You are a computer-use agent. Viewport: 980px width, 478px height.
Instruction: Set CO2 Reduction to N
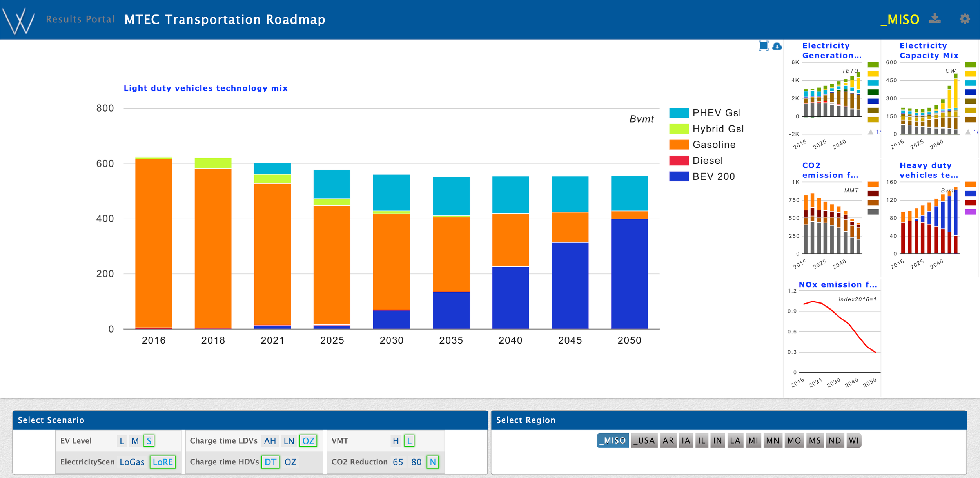pos(433,462)
